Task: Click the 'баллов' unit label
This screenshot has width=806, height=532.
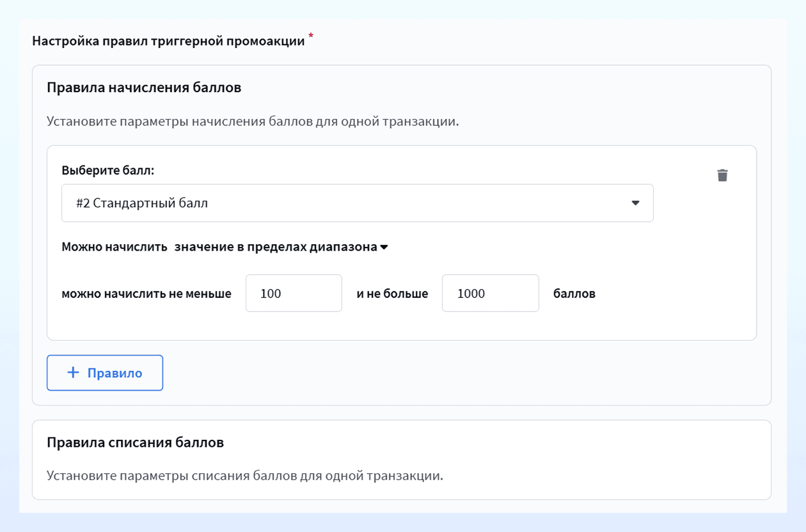Action: click(574, 294)
